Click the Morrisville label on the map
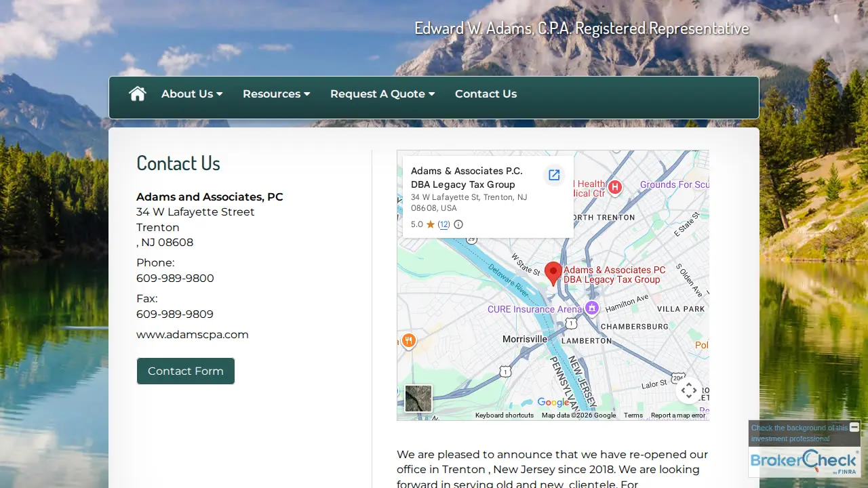 [x=525, y=339]
